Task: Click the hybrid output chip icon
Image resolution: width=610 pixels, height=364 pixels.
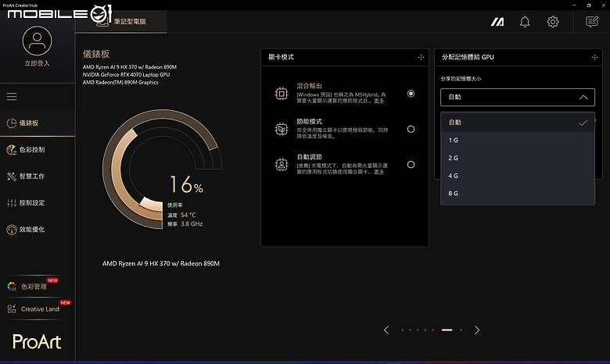Action: [282, 93]
